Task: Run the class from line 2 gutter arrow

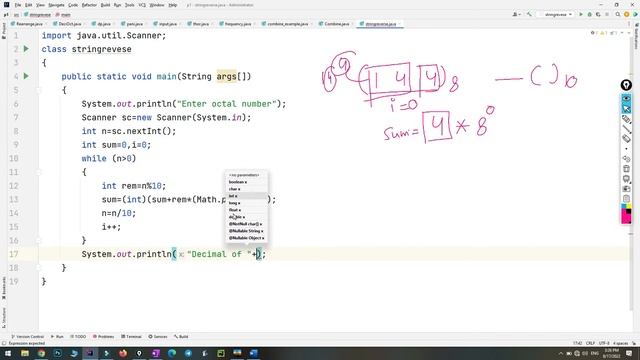Action: (26, 49)
